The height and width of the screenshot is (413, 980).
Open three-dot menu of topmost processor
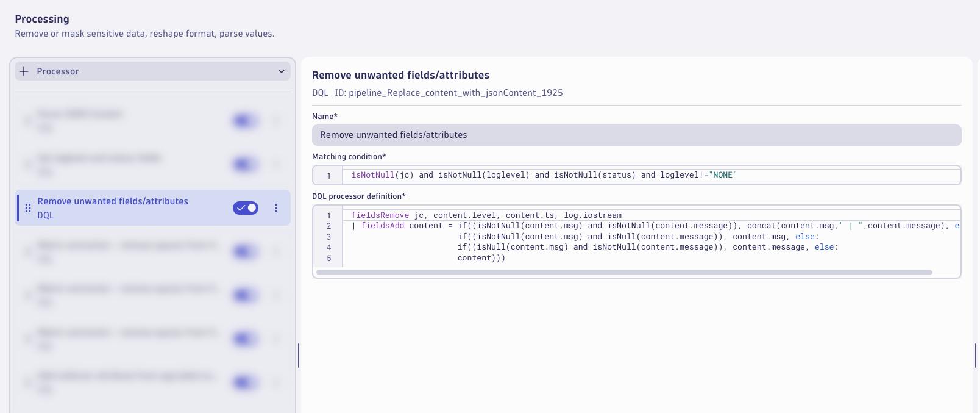[x=276, y=121]
